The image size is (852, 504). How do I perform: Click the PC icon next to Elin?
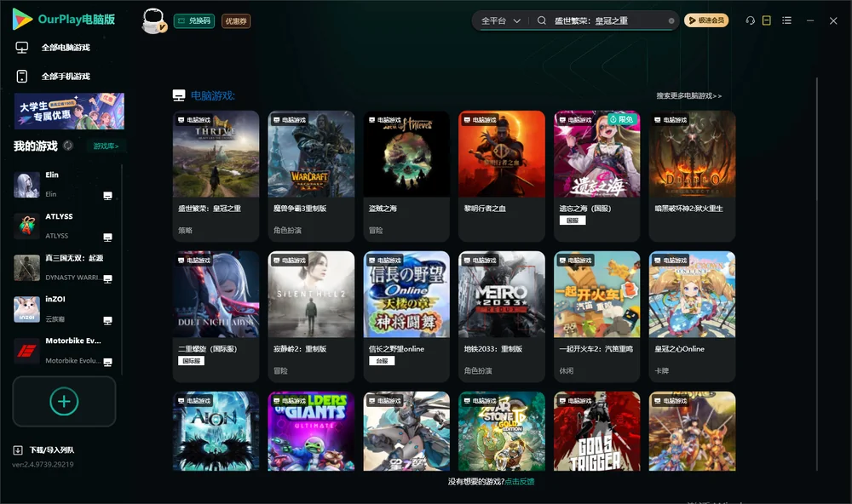click(x=107, y=196)
